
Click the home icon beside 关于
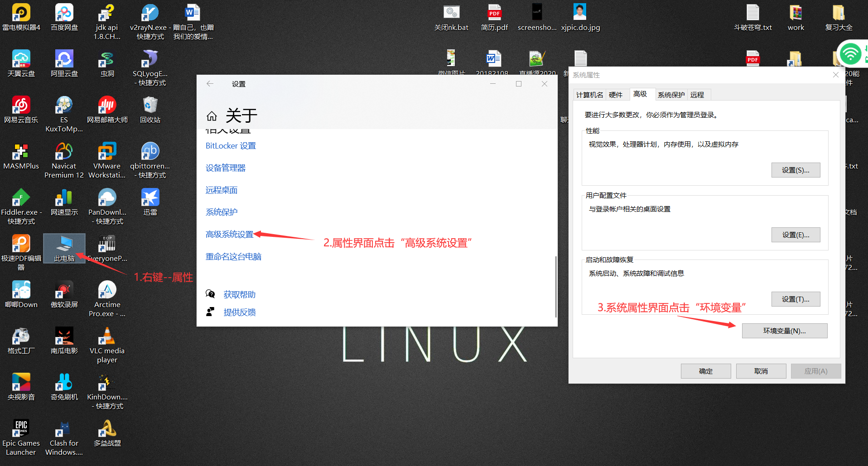(x=212, y=116)
